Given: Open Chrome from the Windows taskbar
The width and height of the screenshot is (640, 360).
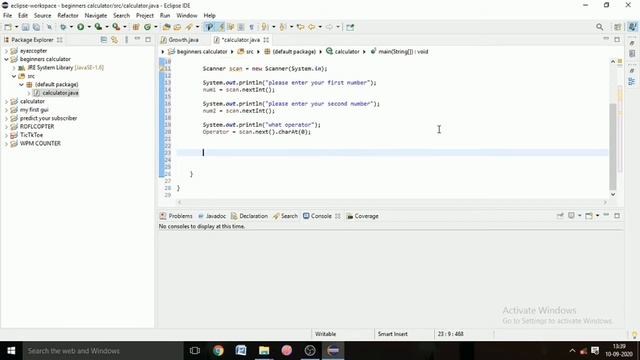Looking at the screenshot, I should [x=218, y=351].
